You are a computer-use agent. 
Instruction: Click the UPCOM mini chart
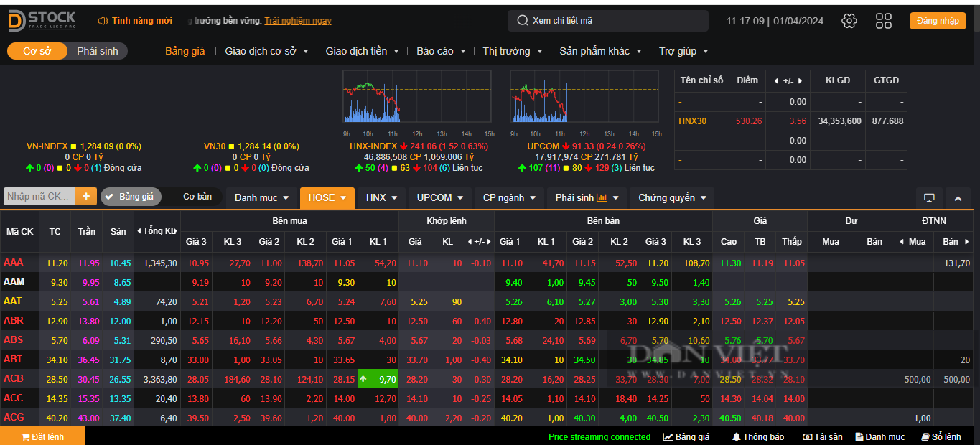[584, 97]
